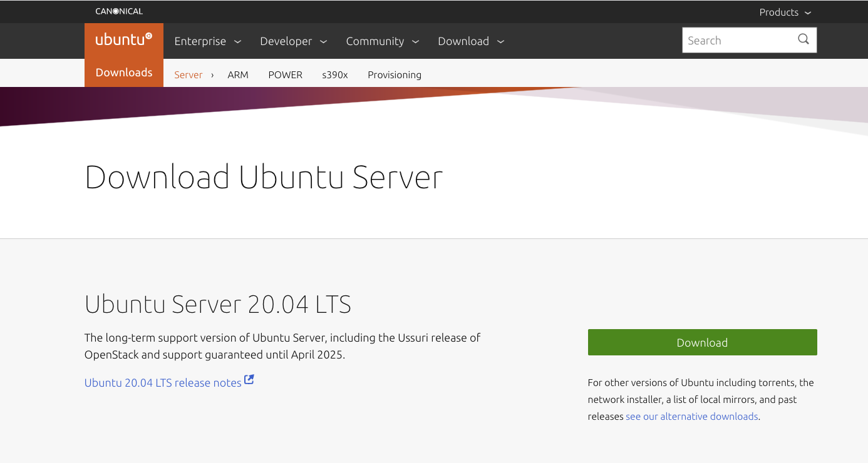Click the 'Download Ubuntu Server' heading
This screenshot has width=868, height=463.
264,177
